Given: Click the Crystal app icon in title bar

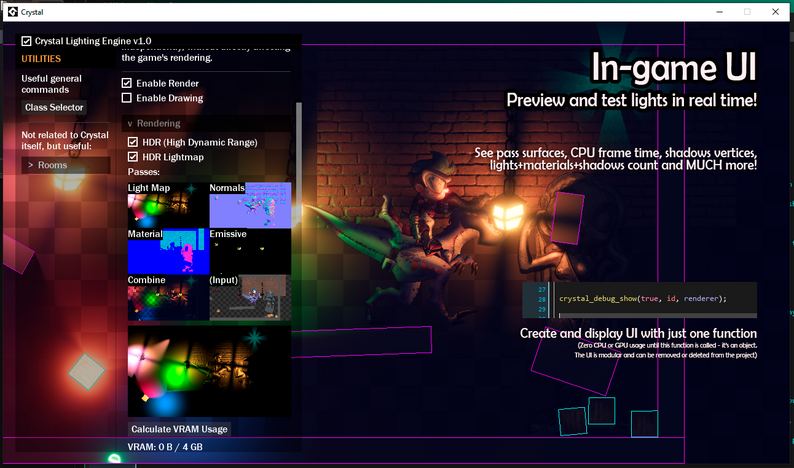Looking at the screenshot, I should pyautogui.click(x=13, y=12).
